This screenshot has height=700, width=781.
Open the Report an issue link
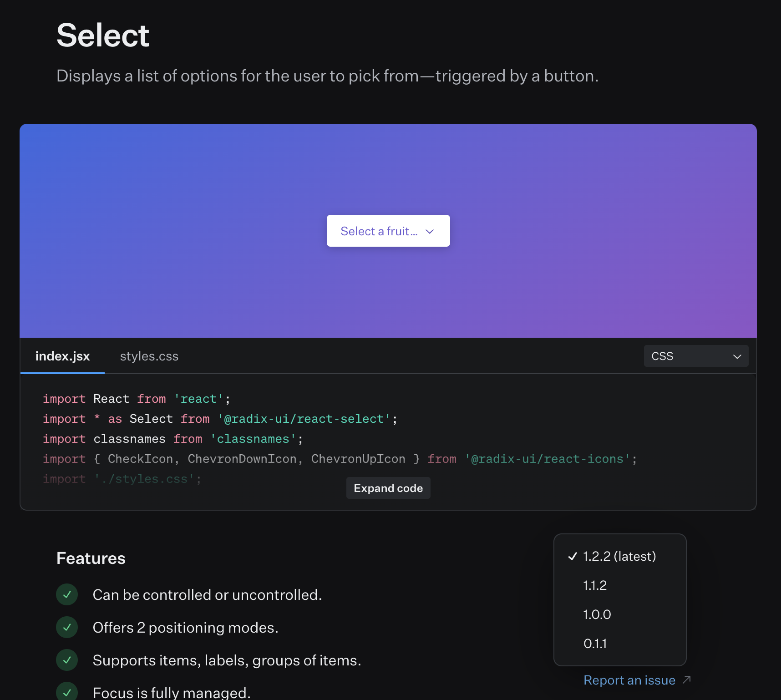(629, 679)
